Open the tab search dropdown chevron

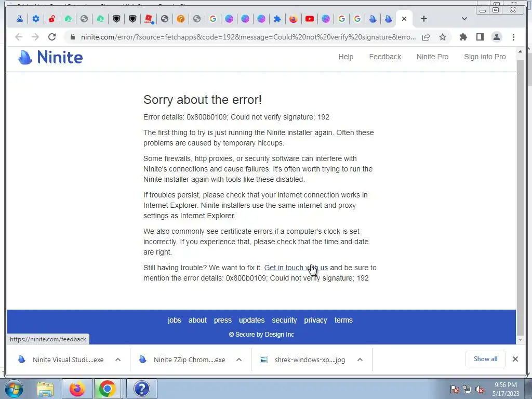464,19
